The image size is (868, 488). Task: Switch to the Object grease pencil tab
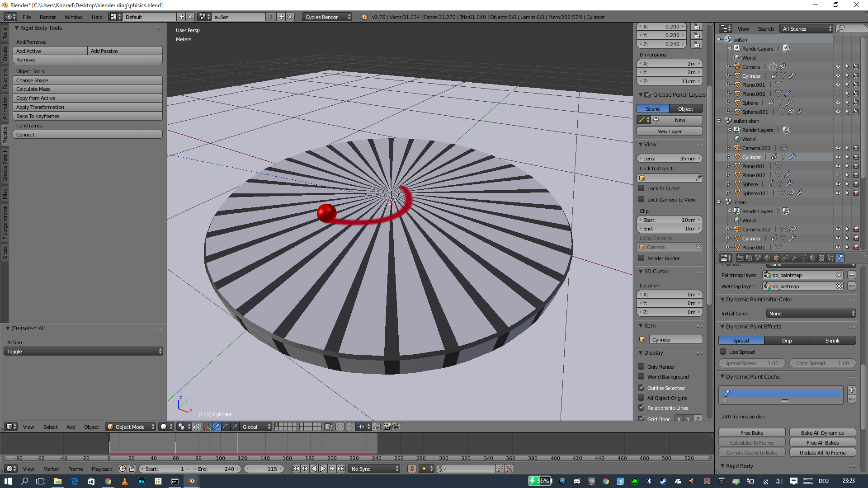click(x=685, y=108)
